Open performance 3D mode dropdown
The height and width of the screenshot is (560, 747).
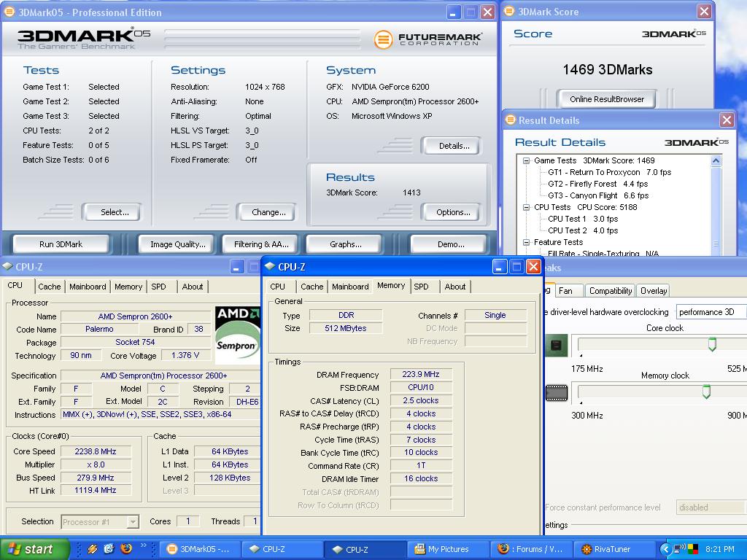711,312
